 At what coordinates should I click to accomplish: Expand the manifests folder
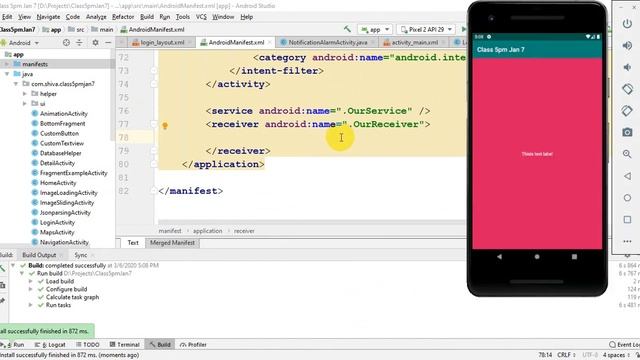click(x=7, y=64)
